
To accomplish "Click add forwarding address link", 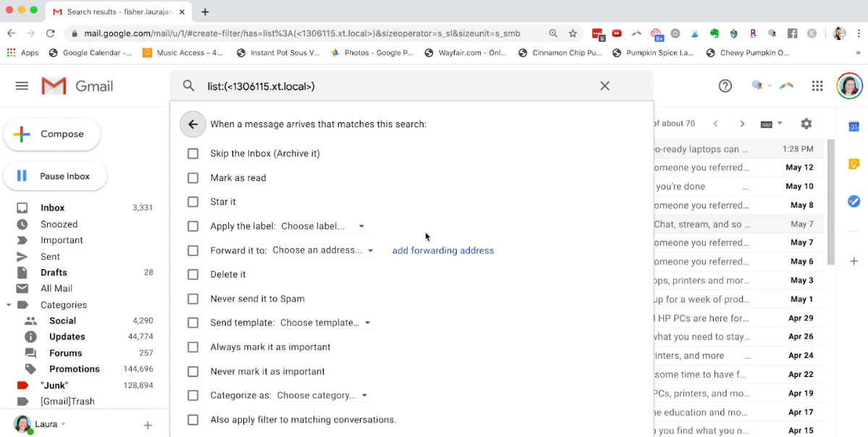I will point(443,250).
